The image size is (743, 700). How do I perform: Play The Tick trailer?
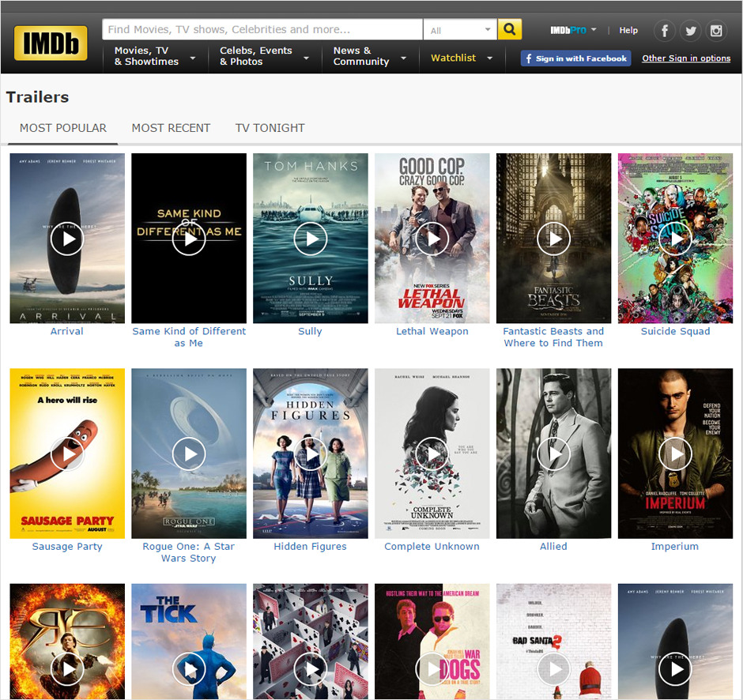[x=189, y=668]
